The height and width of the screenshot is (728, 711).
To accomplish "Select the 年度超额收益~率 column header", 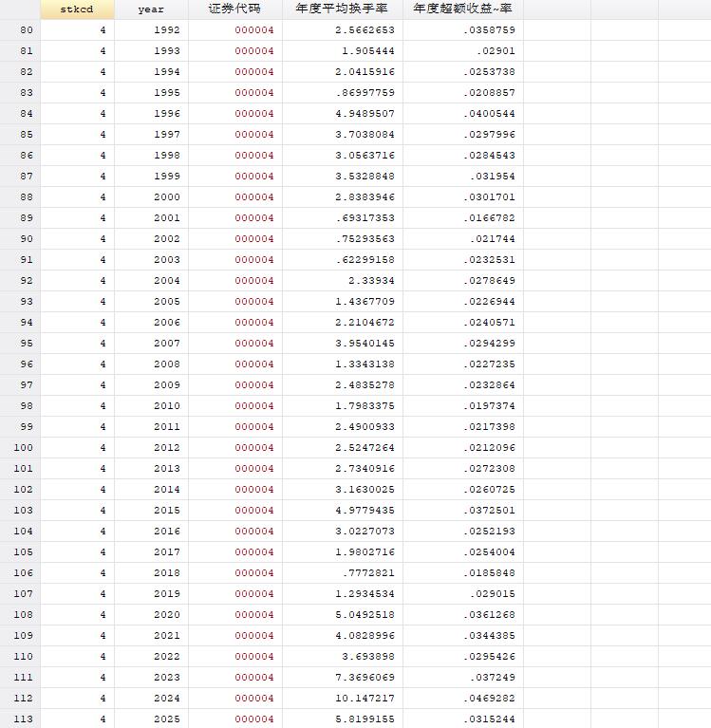I will 463,9.
